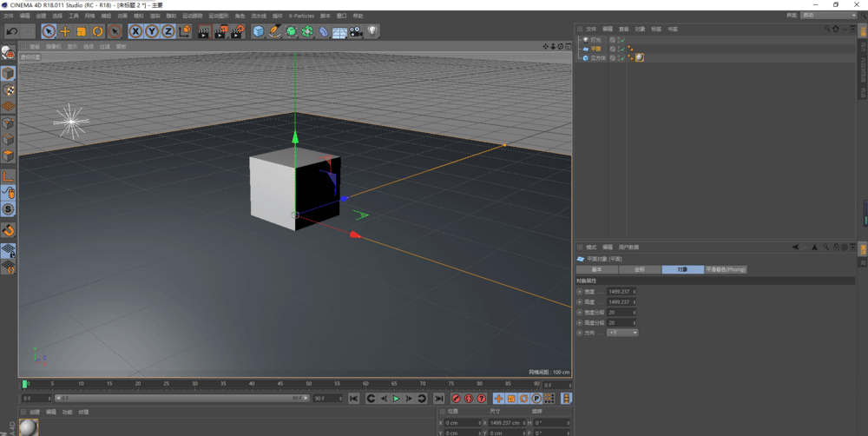The image size is (868, 436).
Task: Click the light bulb icon in toolbar
Action: tap(372, 31)
